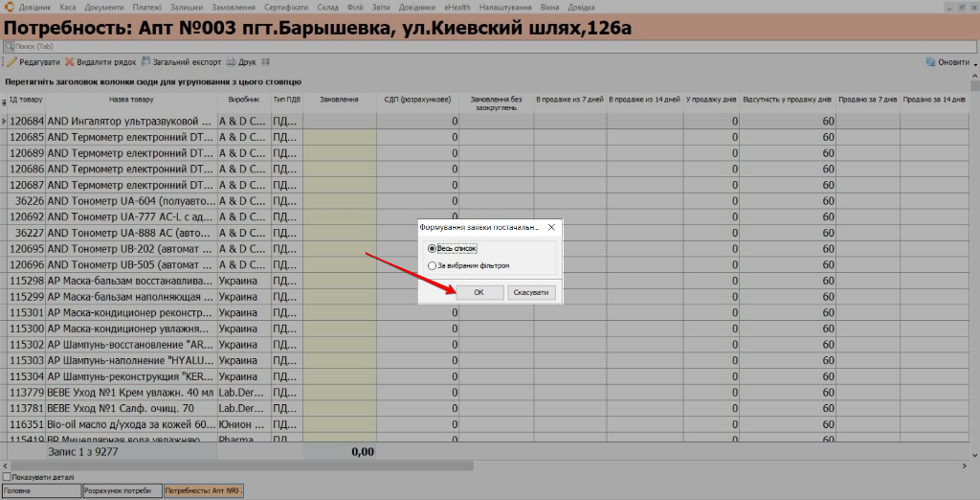This screenshot has width=980, height=500.
Task: Open the Філії menu
Action: pos(355,7)
